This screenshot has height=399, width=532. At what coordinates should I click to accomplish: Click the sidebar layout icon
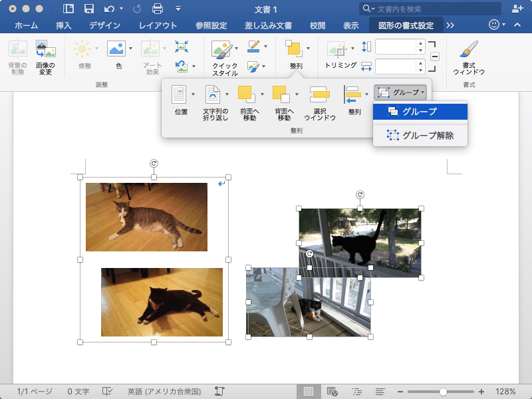(x=68, y=9)
